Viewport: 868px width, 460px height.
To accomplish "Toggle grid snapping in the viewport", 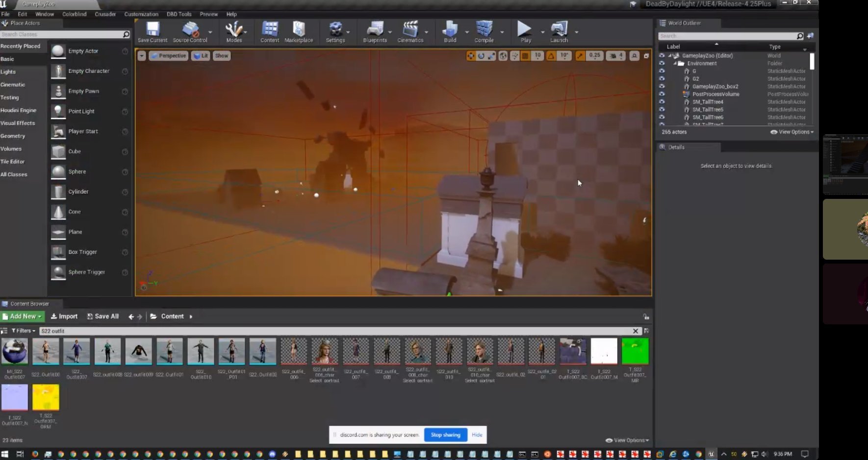I will tap(525, 56).
